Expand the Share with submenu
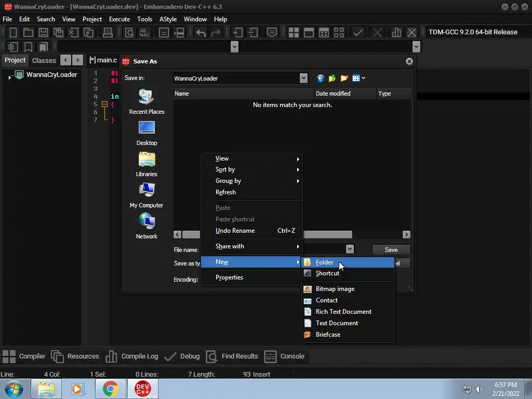532x399 pixels. (x=251, y=246)
